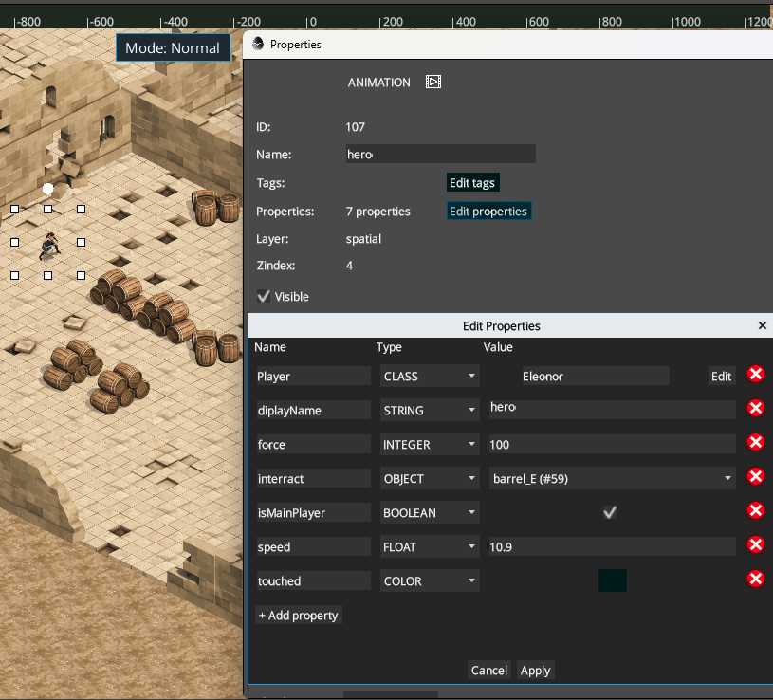Screen dimensions: 773x700
Task: Click the Properties window logo icon
Action: [258, 44]
